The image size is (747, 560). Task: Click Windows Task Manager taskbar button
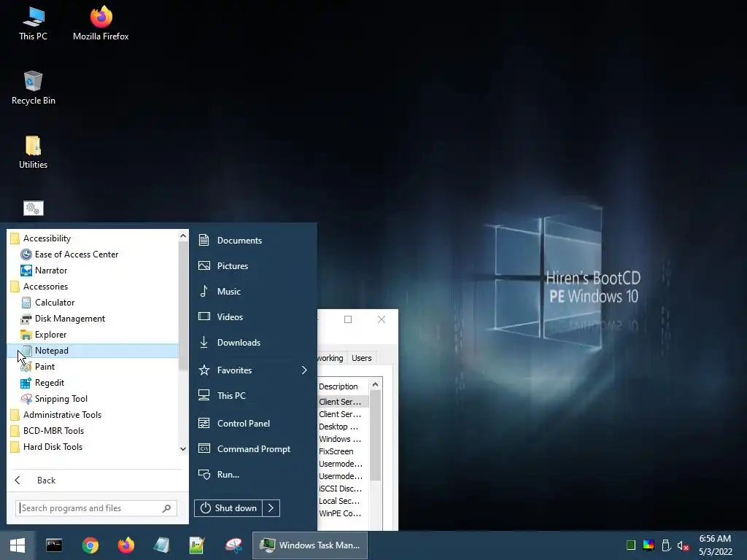pyautogui.click(x=309, y=545)
